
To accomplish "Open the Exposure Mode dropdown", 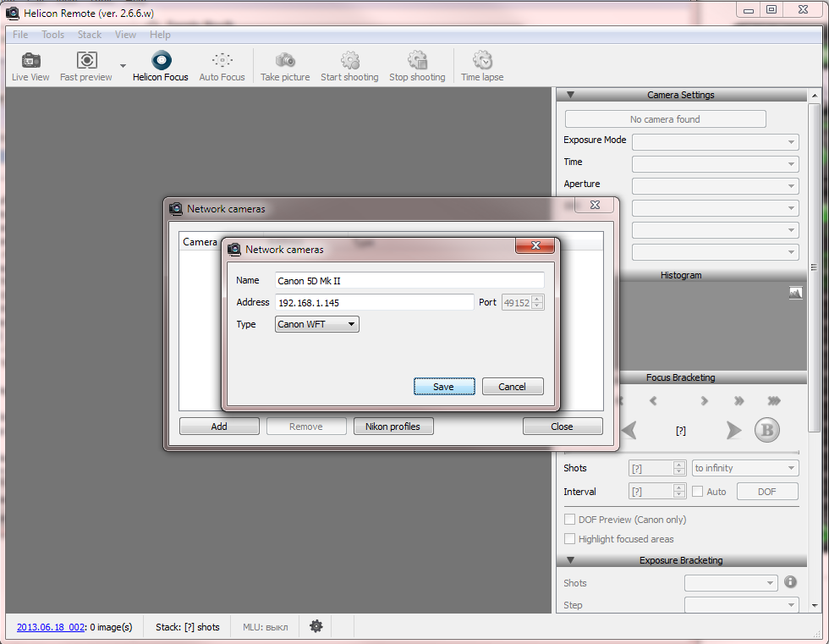I will (x=715, y=141).
